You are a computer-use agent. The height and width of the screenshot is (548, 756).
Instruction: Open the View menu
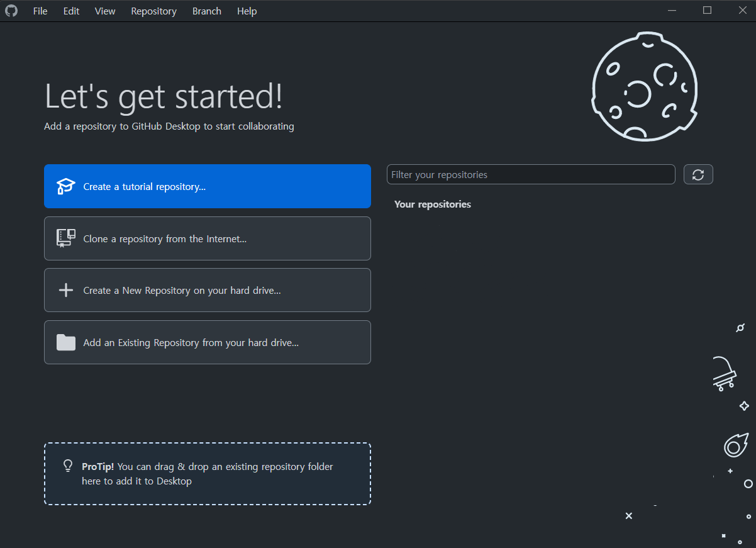[x=105, y=11]
